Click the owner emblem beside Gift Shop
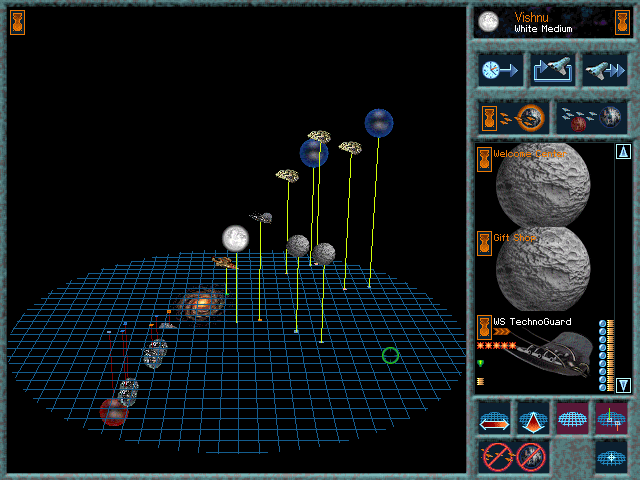 [x=484, y=243]
